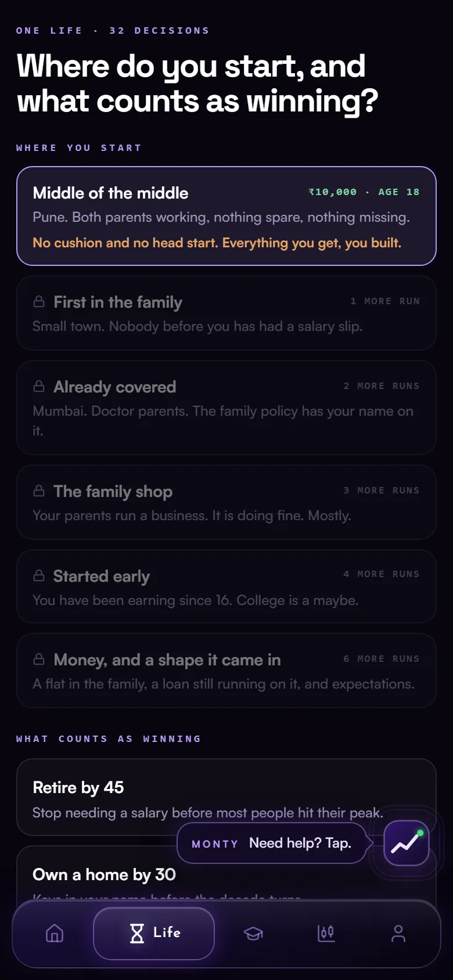This screenshot has height=980, width=453.
Task: Click the ₹10,000 · AGE 18 badge
Action: (364, 192)
